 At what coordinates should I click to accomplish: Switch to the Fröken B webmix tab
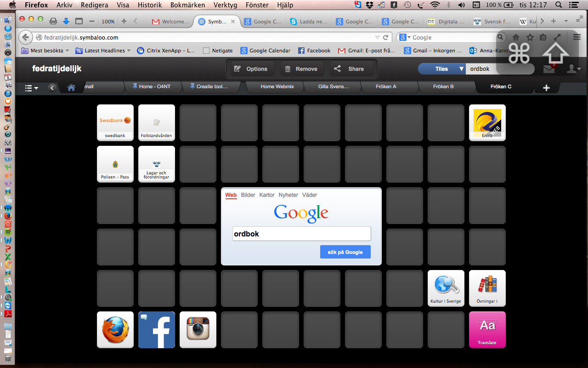[x=443, y=86]
